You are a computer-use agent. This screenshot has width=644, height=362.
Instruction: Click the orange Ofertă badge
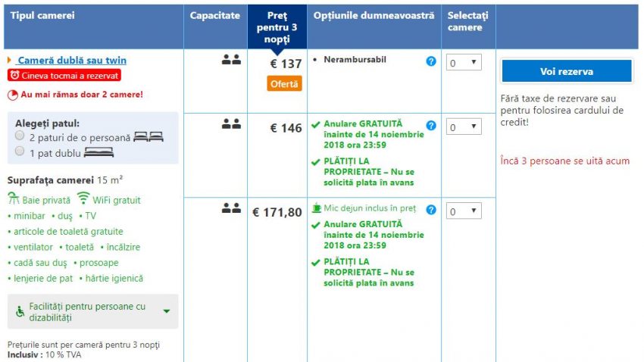[x=284, y=83]
